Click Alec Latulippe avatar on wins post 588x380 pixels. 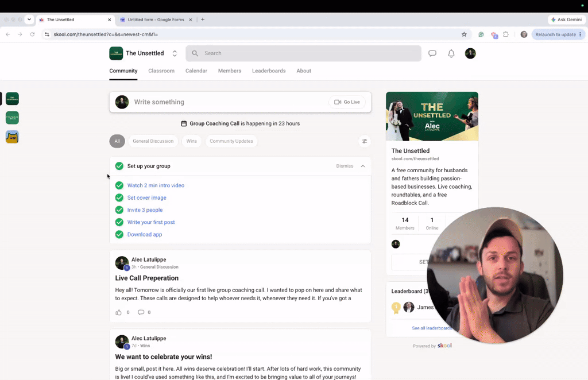tap(122, 342)
